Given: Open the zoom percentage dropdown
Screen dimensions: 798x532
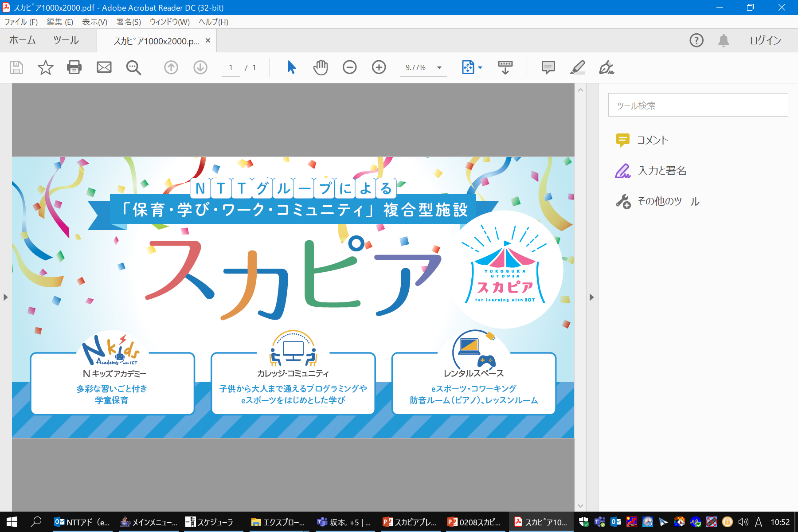Looking at the screenshot, I should click(x=439, y=68).
